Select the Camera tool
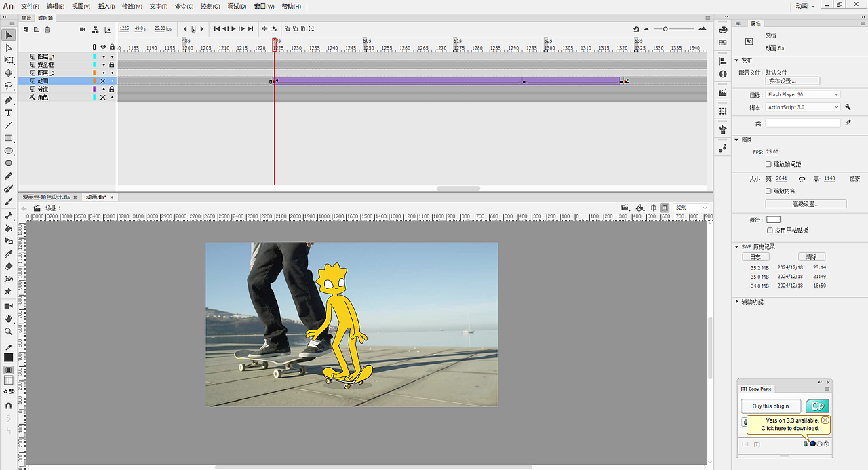 [9, 306]
